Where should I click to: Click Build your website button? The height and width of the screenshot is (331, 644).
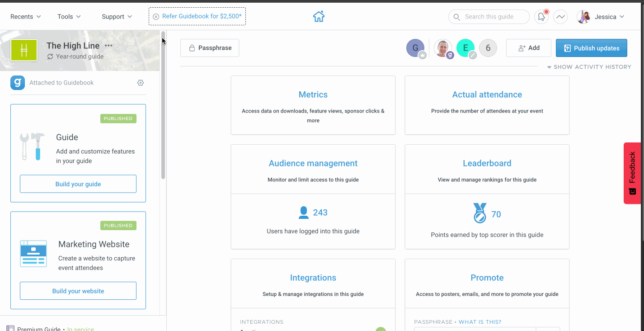point(78,291)
